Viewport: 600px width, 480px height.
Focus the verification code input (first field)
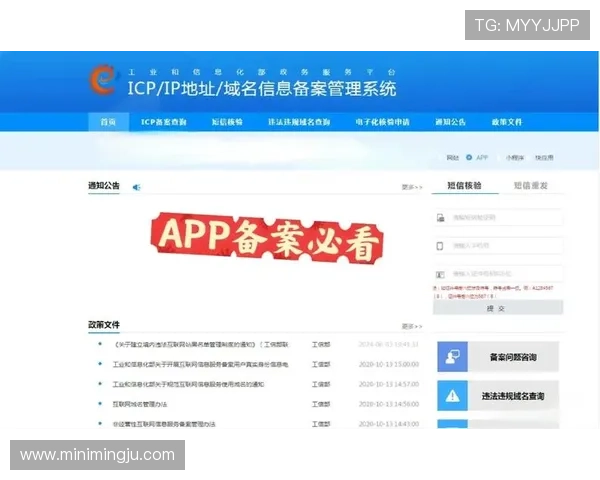pyautogui.click(x=498, y=217)
